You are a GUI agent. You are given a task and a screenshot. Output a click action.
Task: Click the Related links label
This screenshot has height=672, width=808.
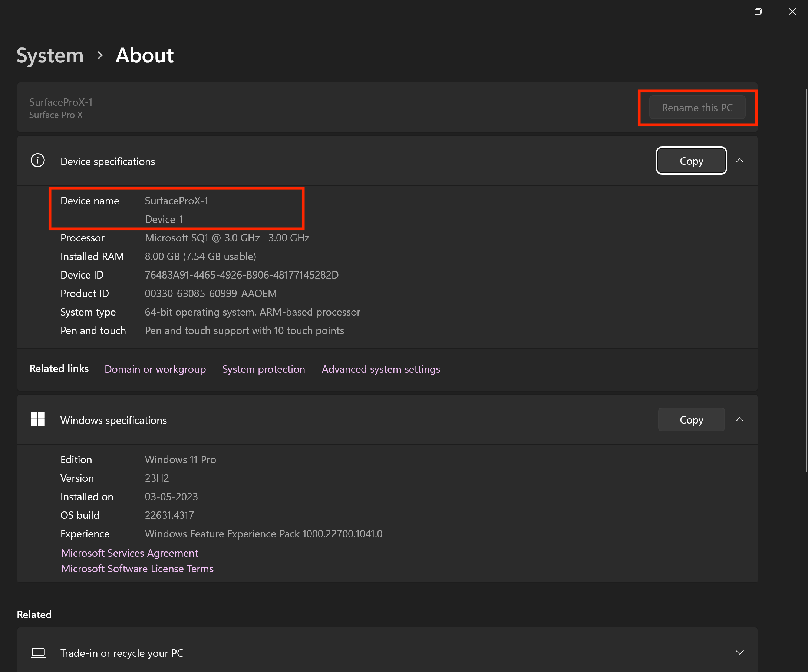coord(59,368)
